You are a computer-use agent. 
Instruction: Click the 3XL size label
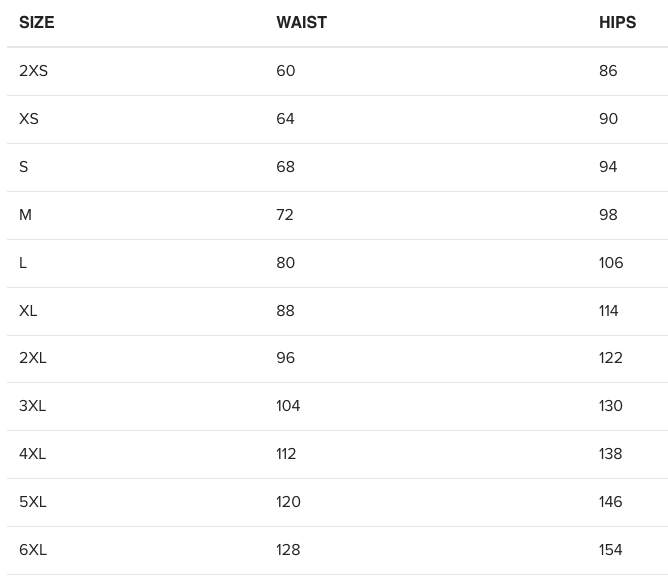[32, 406]
